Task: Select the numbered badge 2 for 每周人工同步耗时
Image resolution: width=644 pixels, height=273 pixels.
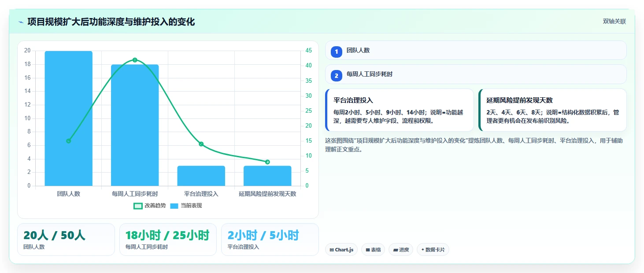Action: [x=337, y=76]
